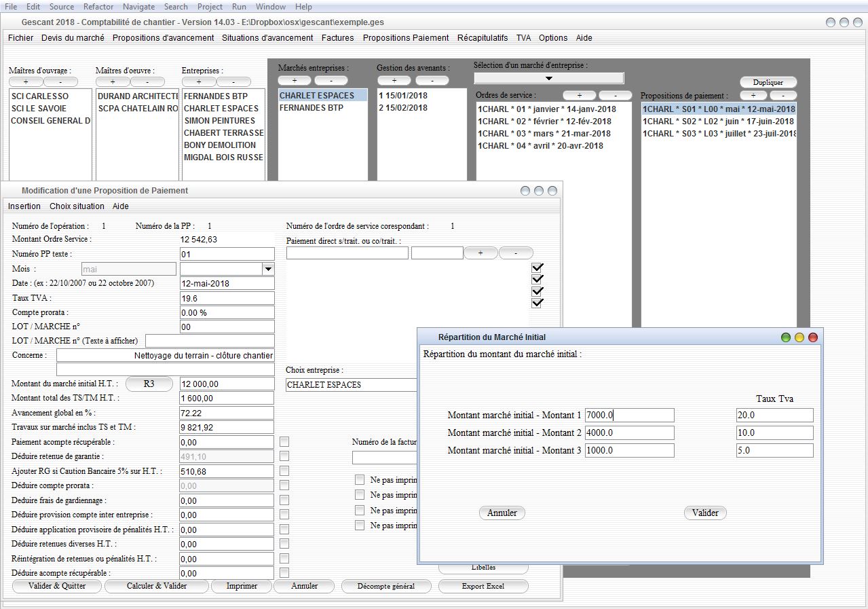
Task: Click Calculer & Valider button
Action: (x=157, y=586)
